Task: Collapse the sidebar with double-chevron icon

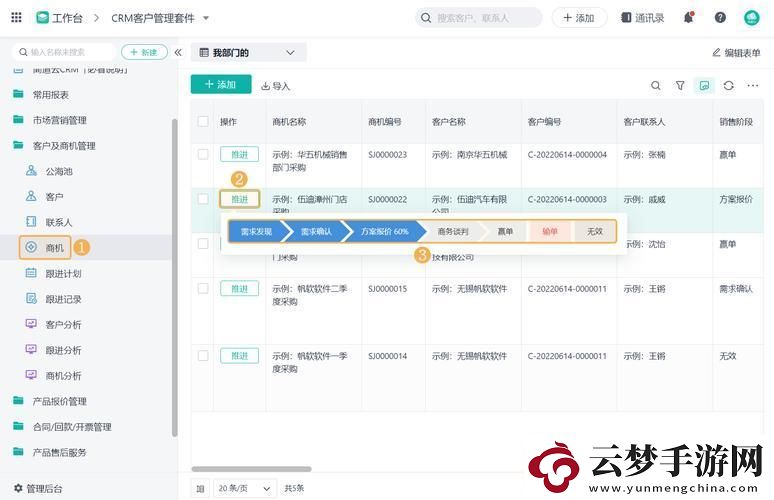Action: (x=178, y=52)
